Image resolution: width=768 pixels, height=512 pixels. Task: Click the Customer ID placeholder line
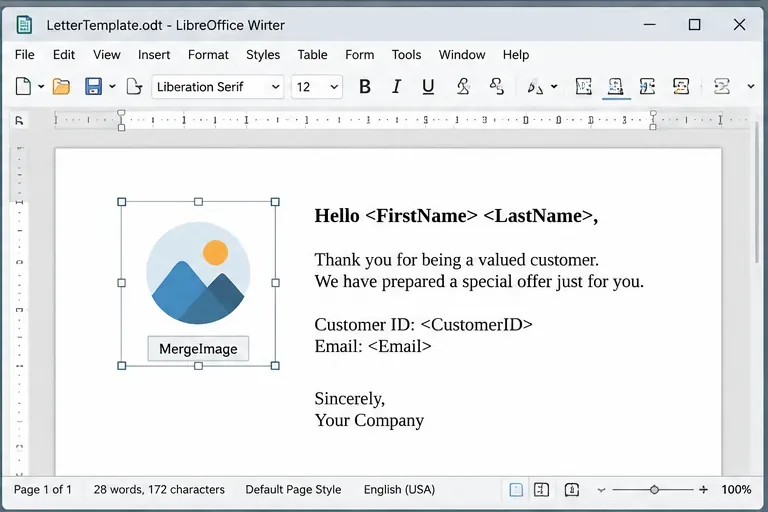click(x=423, y=324)
